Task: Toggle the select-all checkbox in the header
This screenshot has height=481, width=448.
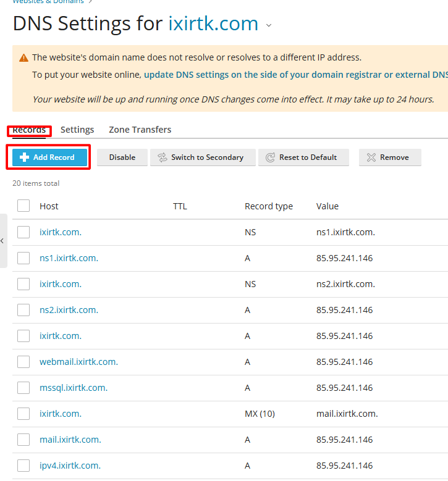Action: [23, 206]
